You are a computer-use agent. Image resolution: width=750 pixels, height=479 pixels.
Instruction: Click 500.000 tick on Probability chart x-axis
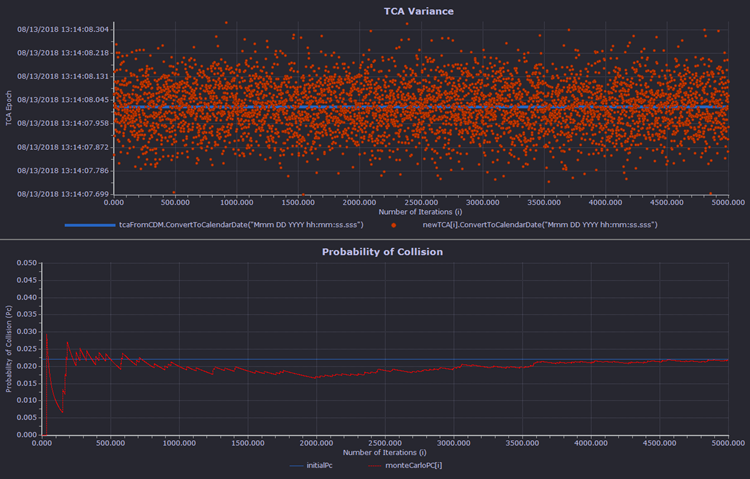[x=110, y=443]
